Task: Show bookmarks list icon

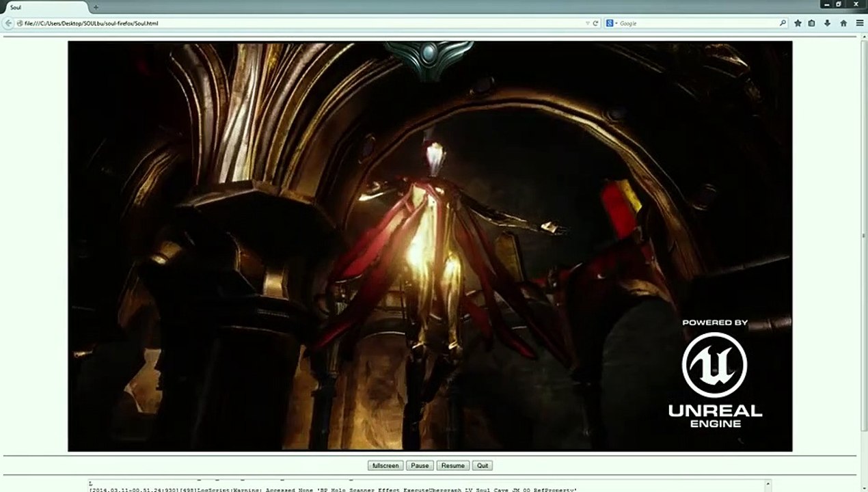Action: point(812,23)
